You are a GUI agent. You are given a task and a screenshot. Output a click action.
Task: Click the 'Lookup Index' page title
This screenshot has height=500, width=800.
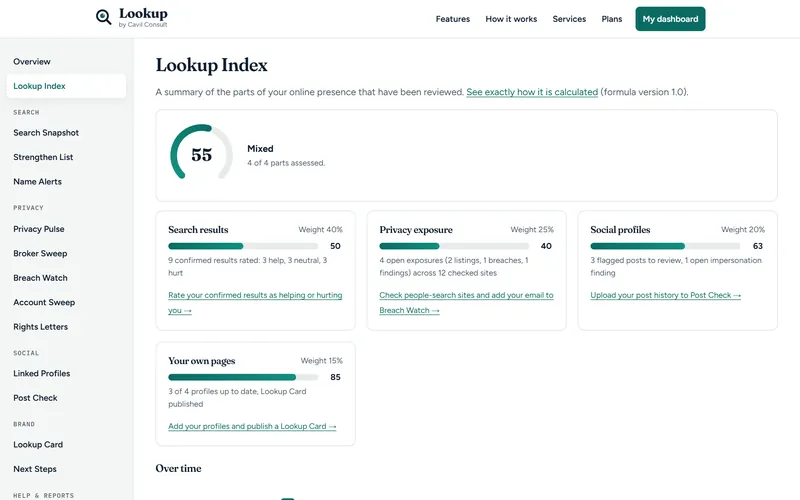click(x=211, y=65)
